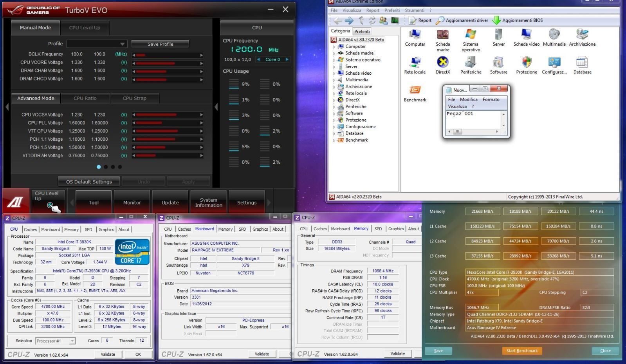The height and width of the screenshot is (364, 626).
Task: Click inside the Notepad text area
Action: [473, 119]
